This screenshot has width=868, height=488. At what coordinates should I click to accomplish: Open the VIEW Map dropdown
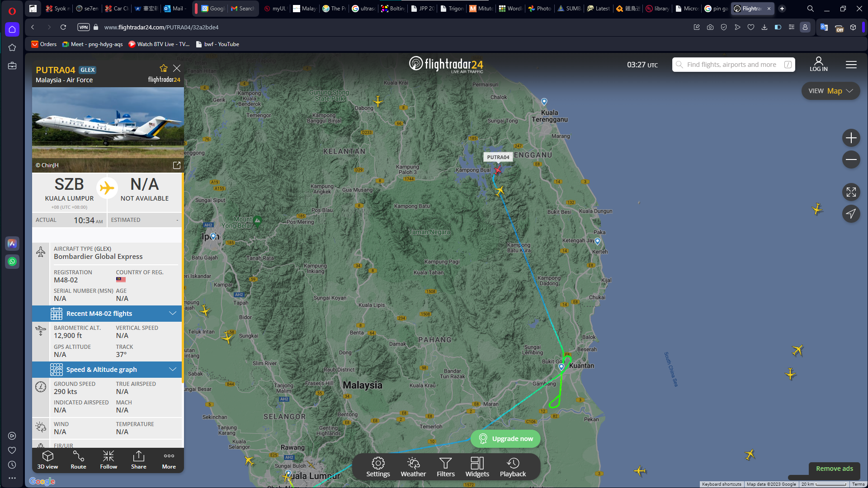[x=830, y=91]
